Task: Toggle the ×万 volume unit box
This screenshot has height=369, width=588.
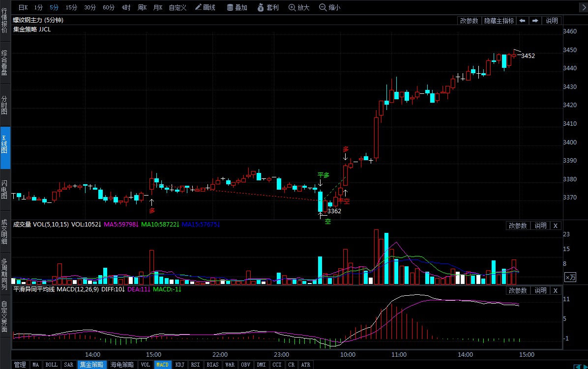Action: click(570, 277)
